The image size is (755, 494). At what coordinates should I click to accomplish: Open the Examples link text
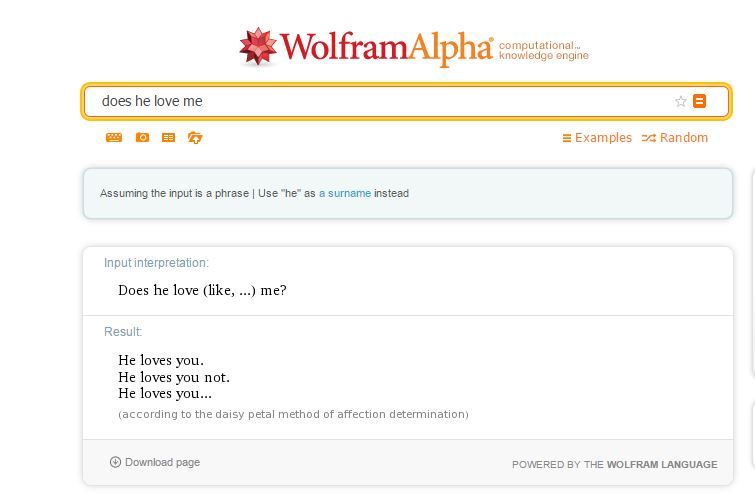click(x=603, y=138)
